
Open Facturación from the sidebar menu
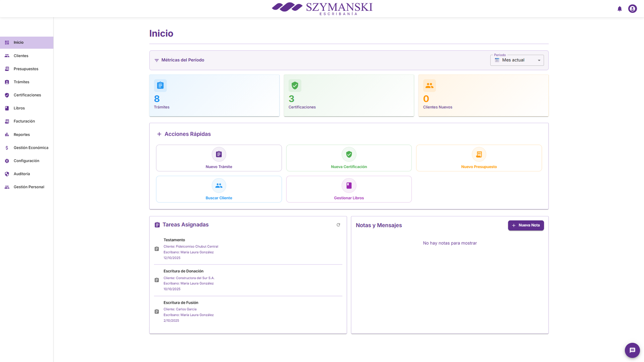pyautogui.click(x=24, y=121)
